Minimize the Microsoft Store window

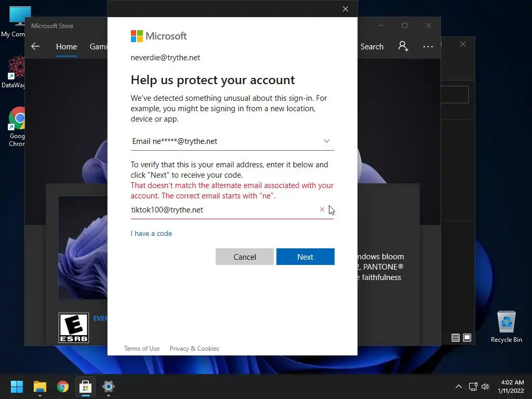(381, 25)
